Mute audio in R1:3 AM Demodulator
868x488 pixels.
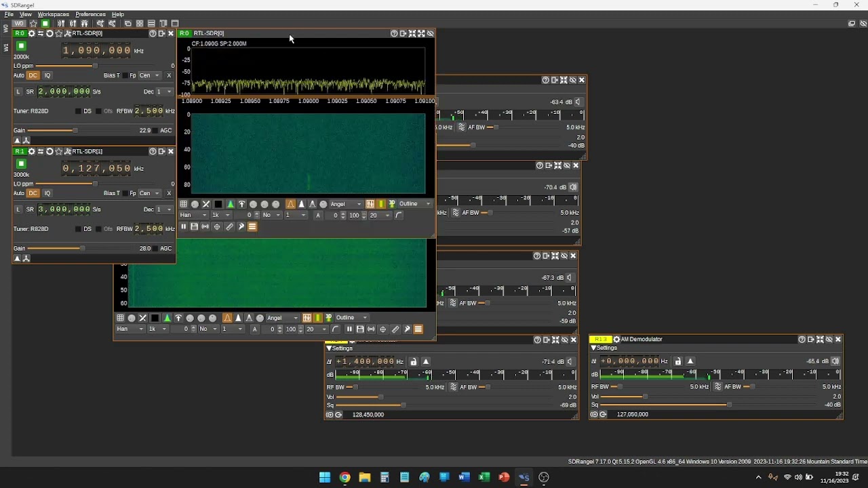click(x=835, y=361)
